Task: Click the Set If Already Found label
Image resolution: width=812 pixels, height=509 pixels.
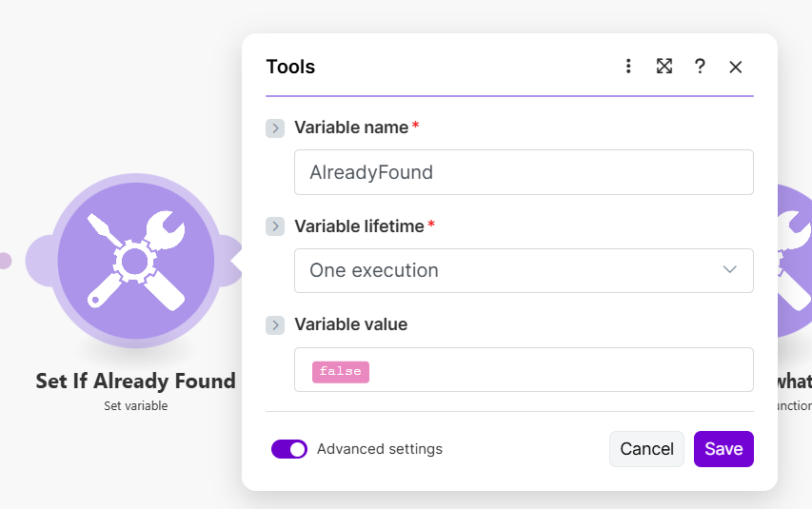Action: pyautogui.click(x=135, y=382)
